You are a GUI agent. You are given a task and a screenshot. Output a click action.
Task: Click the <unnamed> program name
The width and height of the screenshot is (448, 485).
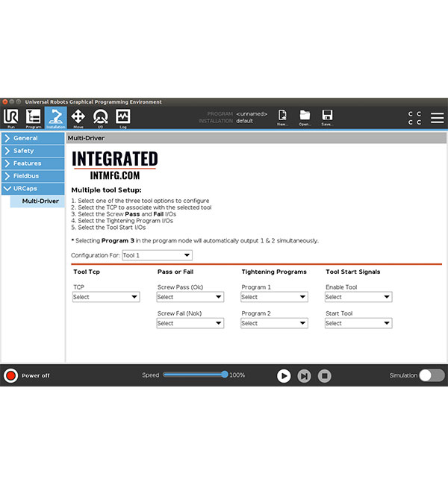click(x=252, y=114)
